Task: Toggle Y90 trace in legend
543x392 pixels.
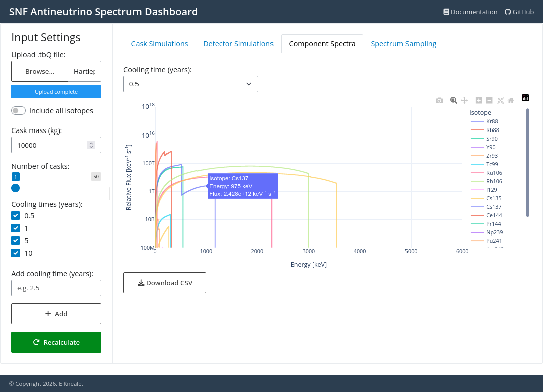Action: tap(483, 147)
